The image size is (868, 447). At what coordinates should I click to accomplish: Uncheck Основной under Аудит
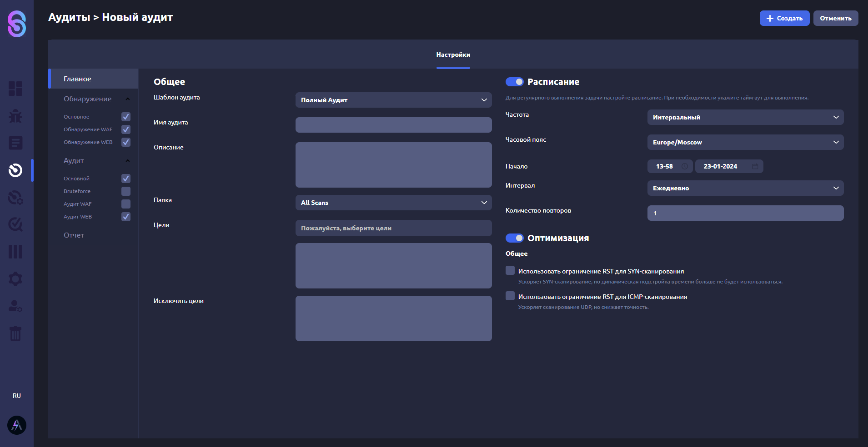126,179
